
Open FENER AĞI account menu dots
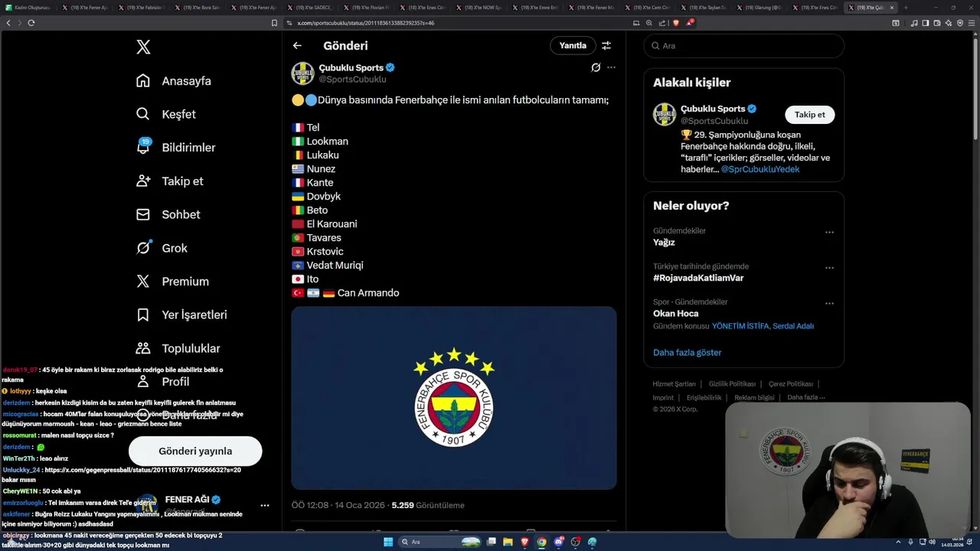point(265,506)
